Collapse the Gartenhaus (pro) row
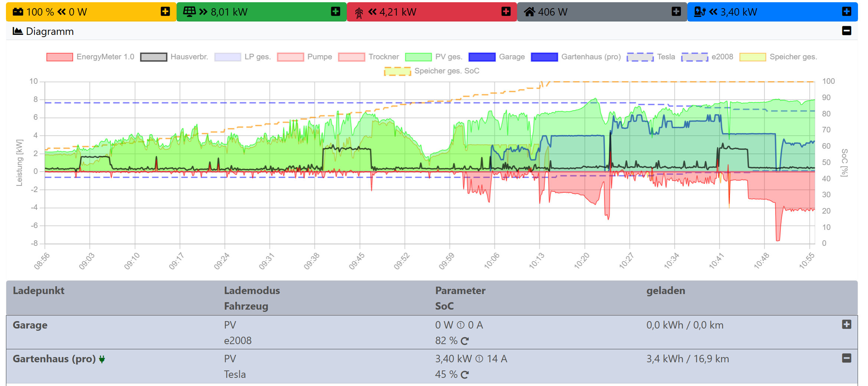The height and width of the screenshot is (386, 868). [846, 358]
